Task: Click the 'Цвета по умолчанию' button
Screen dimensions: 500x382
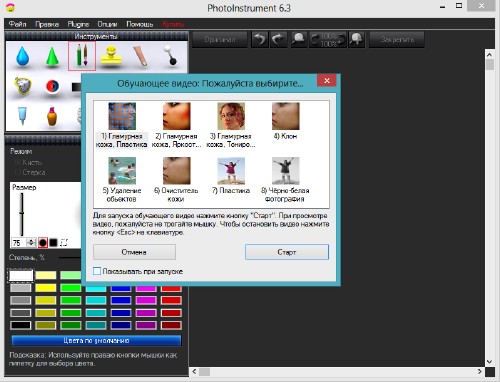Action: coord(96,340)
